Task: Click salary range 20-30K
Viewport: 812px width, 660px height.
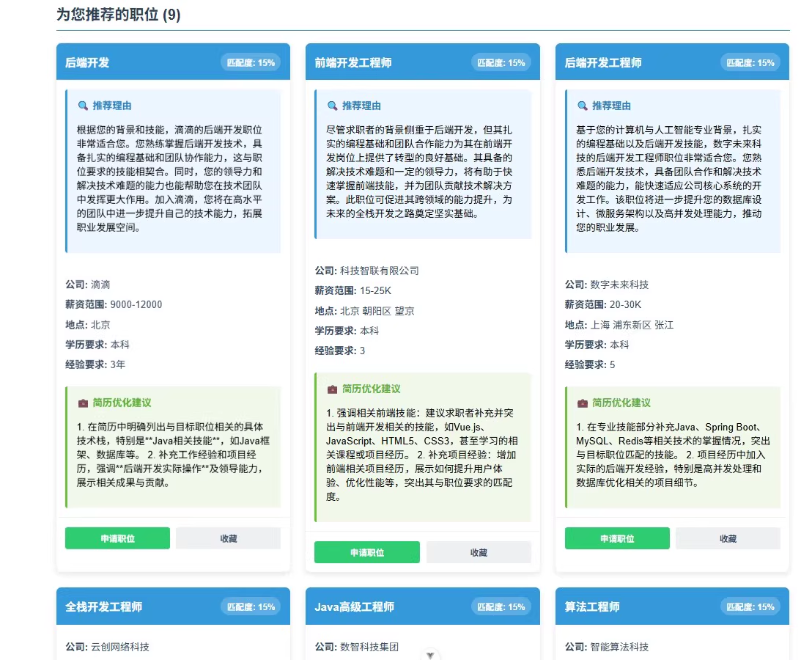Action: (626, 304)
